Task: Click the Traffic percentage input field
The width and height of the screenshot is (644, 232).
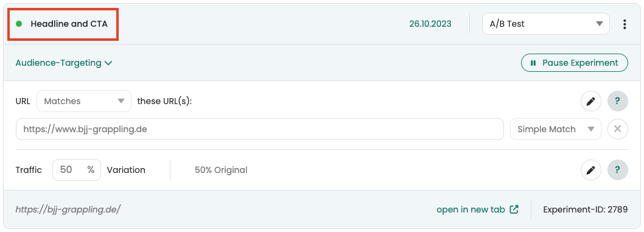Action: 77,170
